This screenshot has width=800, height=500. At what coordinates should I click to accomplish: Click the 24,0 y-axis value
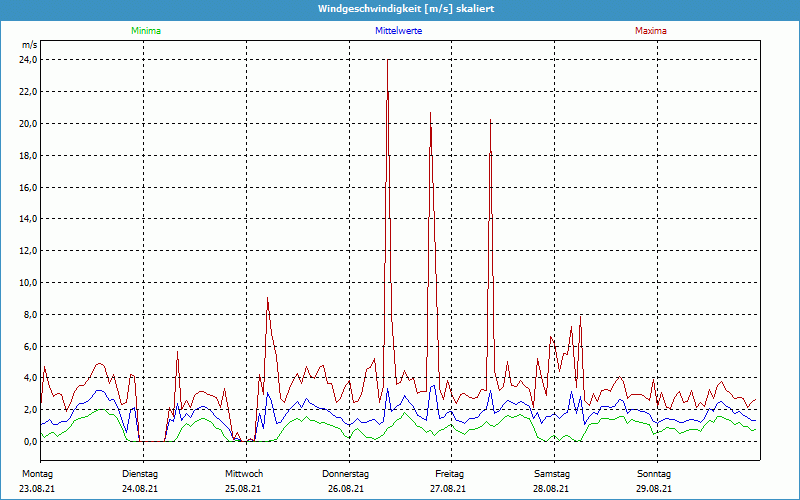tap(29, 60)
